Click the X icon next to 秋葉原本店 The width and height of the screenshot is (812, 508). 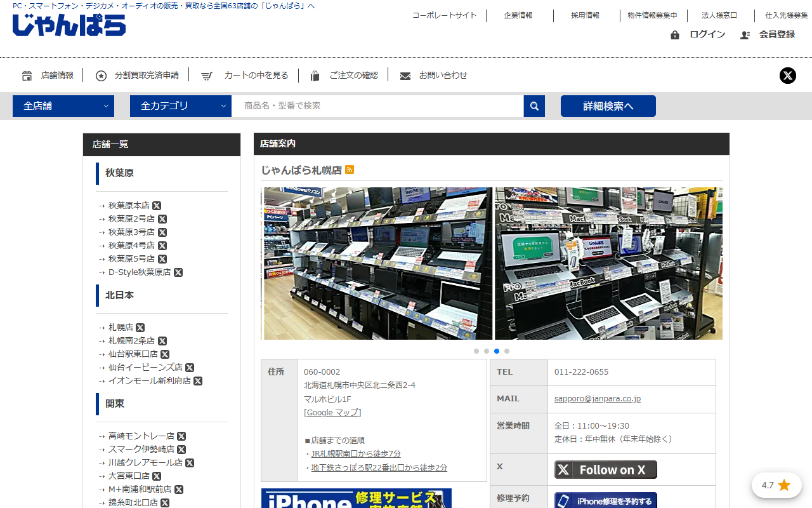(x=157, y=206)
